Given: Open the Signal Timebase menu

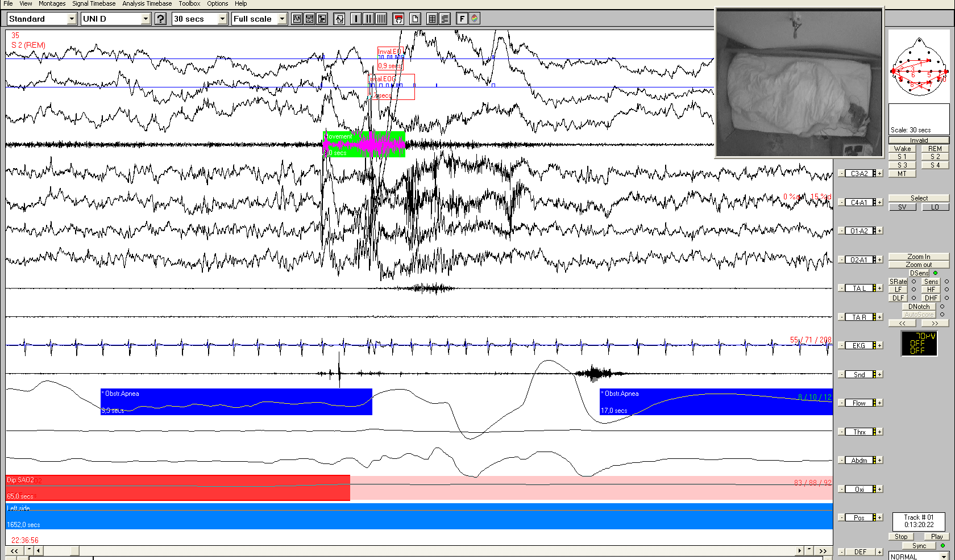Looking at the screenshot, I should [x=94, y=3].
